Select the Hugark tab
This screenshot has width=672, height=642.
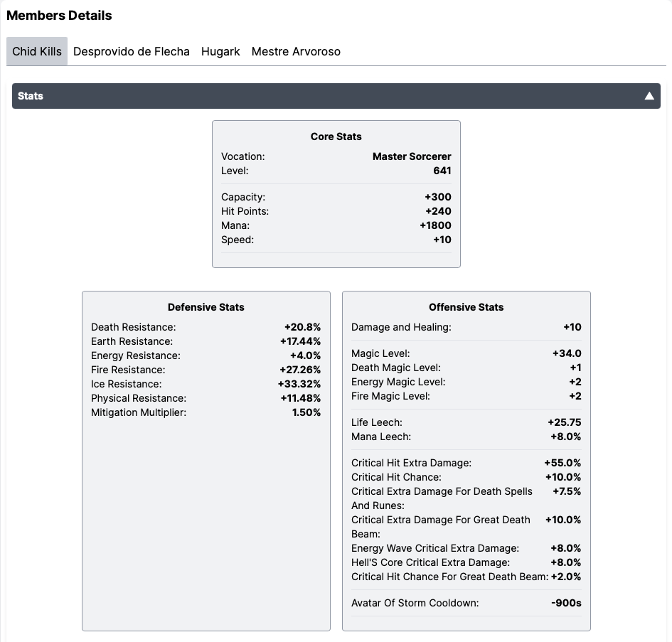pos(220,51)
